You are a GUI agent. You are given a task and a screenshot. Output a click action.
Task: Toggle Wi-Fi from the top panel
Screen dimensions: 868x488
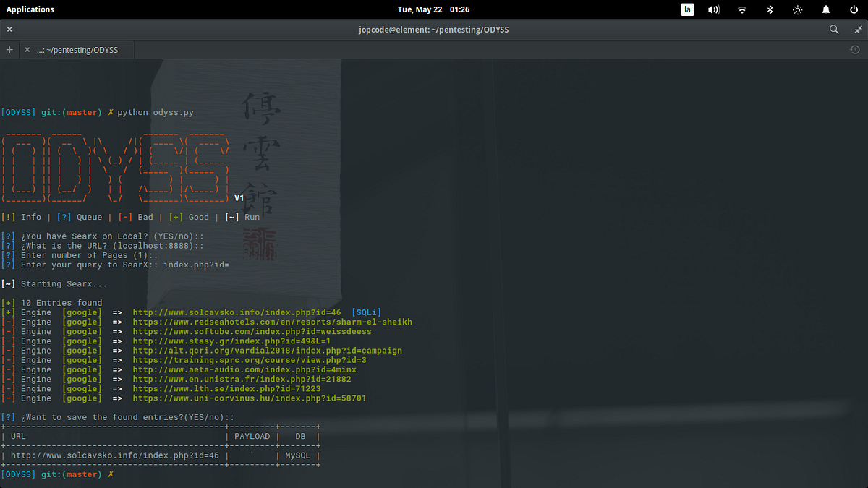(741, 9)
